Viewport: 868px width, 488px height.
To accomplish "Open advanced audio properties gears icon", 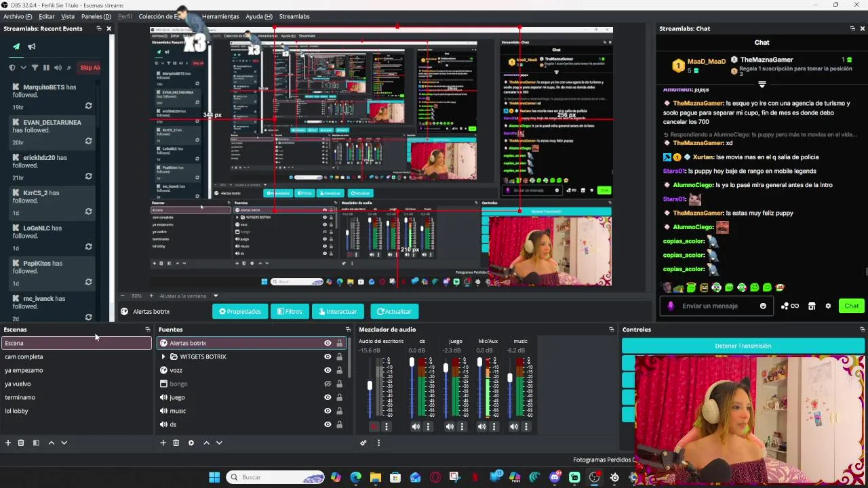I will (363, 443).
